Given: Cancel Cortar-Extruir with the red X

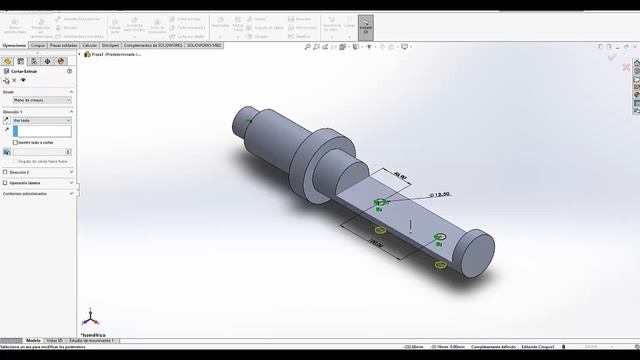Looking at the screenshot, I should (14, 80).
